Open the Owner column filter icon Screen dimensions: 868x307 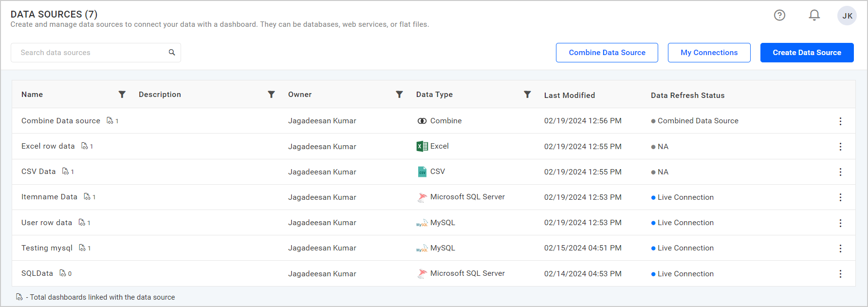pos(399,95)
